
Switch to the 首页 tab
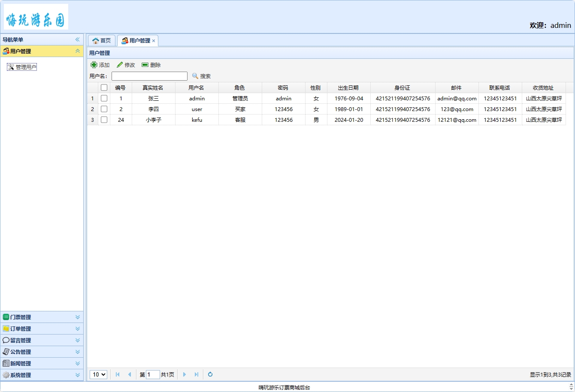point(102,40)
